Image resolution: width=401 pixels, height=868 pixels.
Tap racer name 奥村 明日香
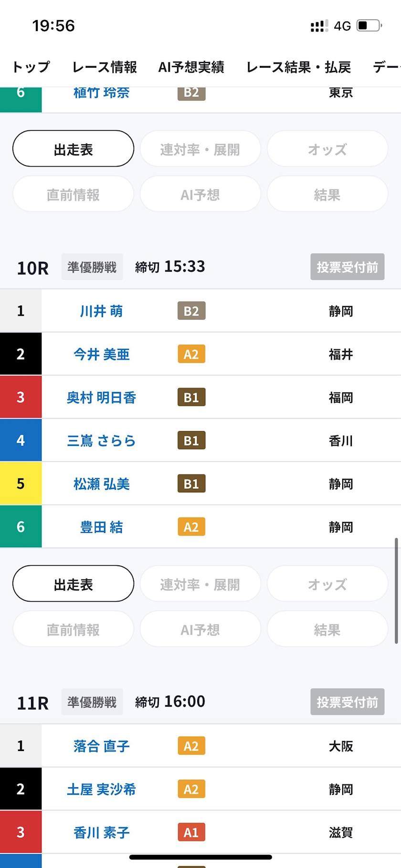101,397
